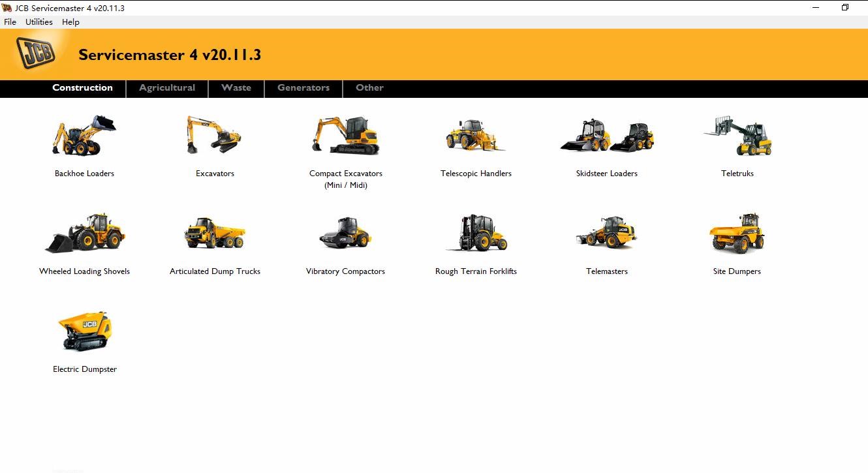The width and height of the screenshot is (868, 473).
Task: Click the Site Dumpers text label
Action: (737, 271)
